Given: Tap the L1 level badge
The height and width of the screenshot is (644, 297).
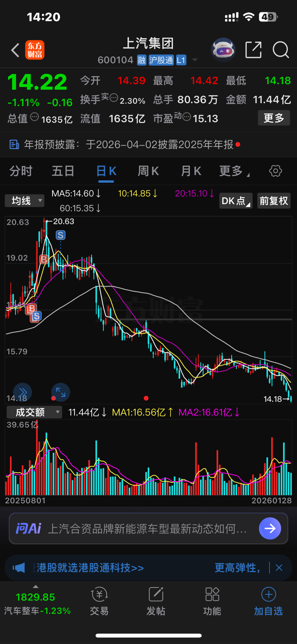Looking at the screenshot, I should coord(181,60).
